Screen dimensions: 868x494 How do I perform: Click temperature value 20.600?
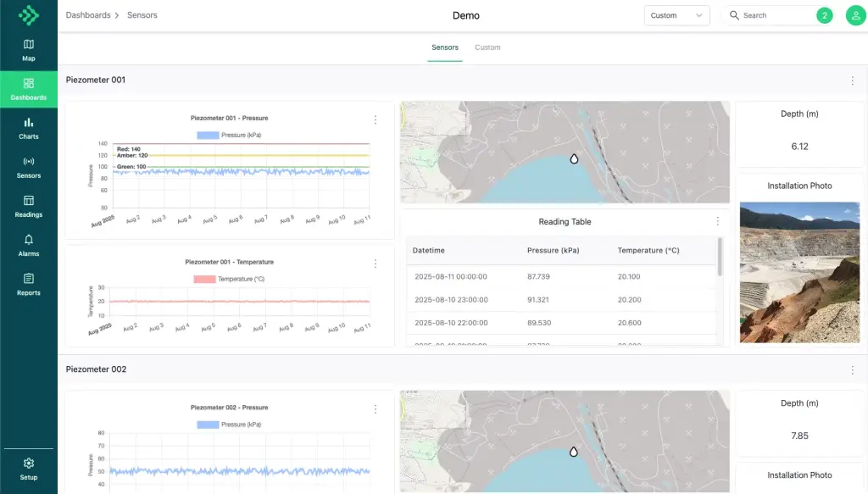(x=630, y=323)
